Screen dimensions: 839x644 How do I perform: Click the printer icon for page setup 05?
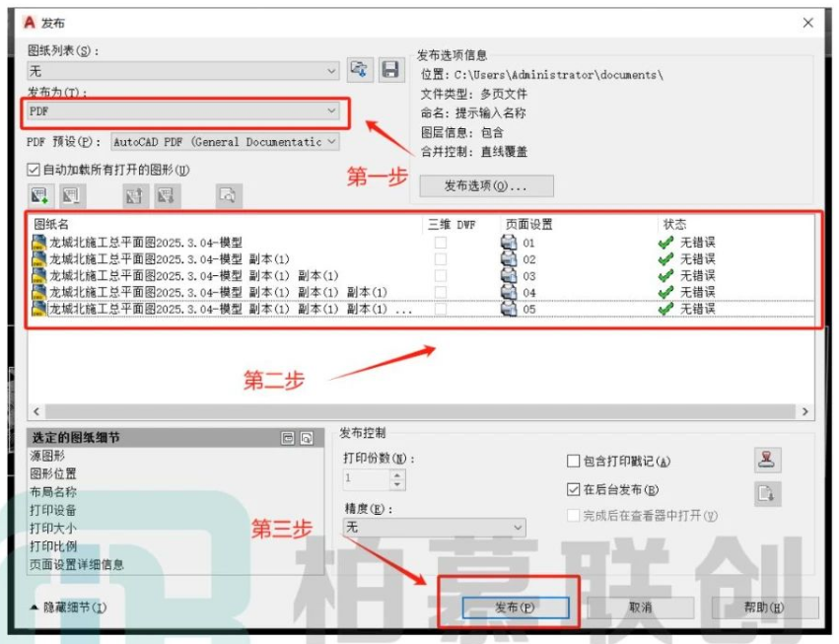pos(509,309)
